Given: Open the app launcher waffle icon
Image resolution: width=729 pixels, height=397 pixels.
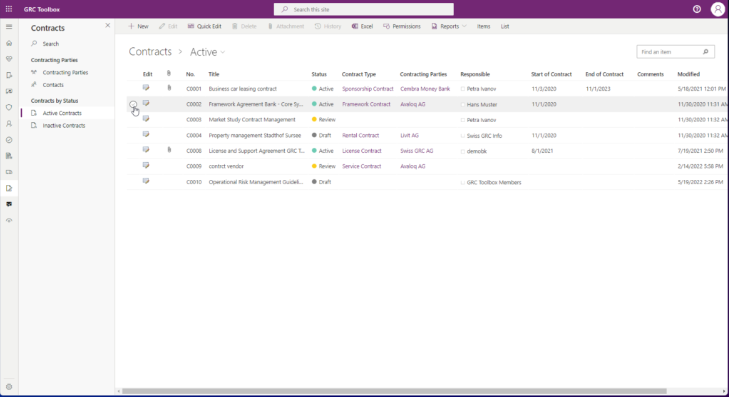Looking at the screenshot, I should pyautogui.click(x=9, y=9).
